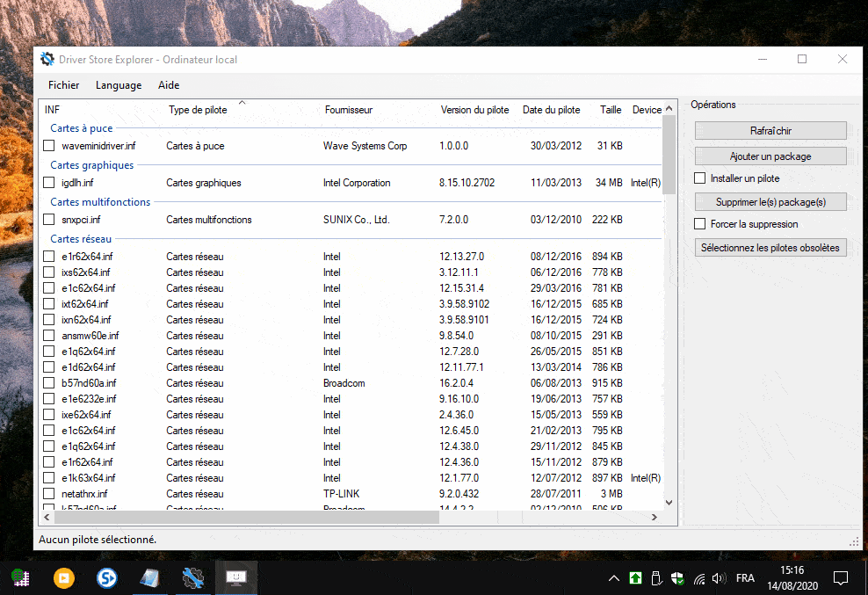Viewport: 868px width, 595px height.
Task: Enable Forcer la suppression checkbox
Action: [x=699, y=224]
